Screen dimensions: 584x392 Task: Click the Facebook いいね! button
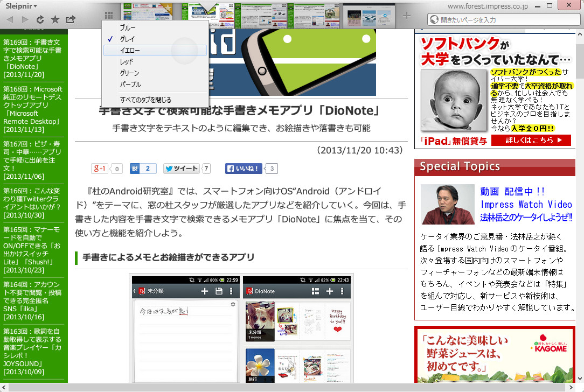(x=243, y=169)
